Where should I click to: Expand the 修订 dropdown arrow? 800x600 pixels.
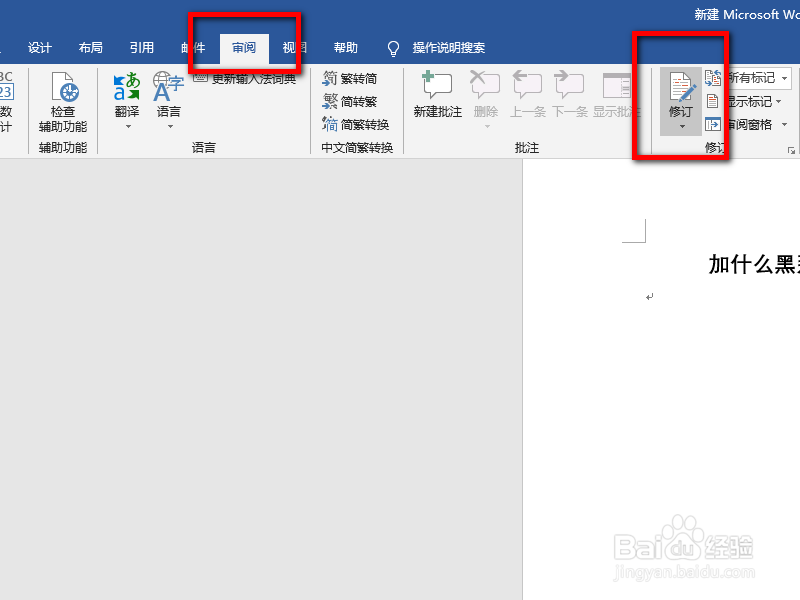[x=683, y=125]
